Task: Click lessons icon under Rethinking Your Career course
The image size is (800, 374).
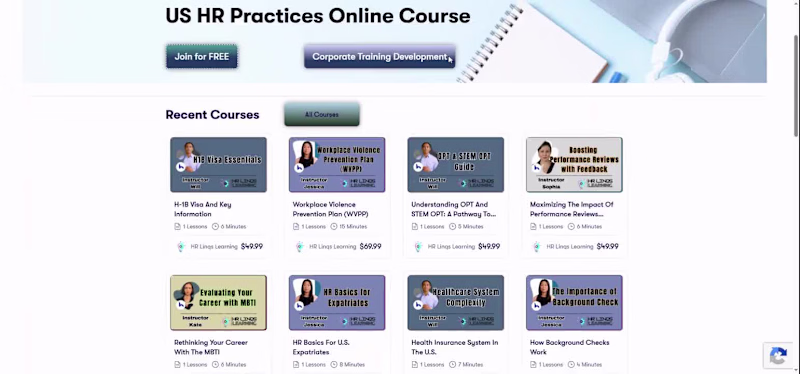Action: coord(177,365)
